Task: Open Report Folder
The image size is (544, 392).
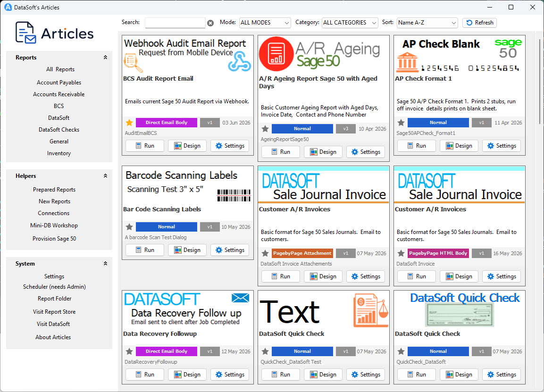Action: click(x=54, y=299)
